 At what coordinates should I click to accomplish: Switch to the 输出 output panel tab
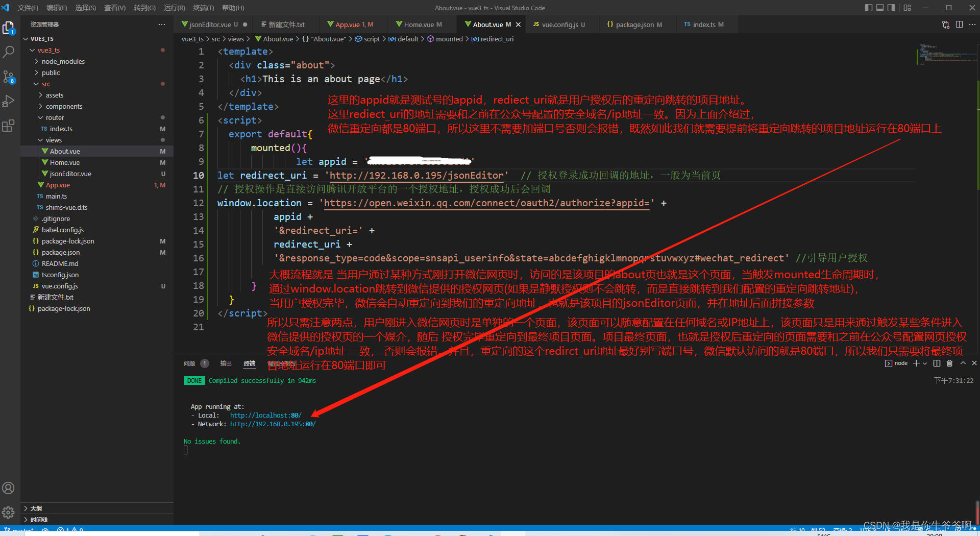coord(226,363)
